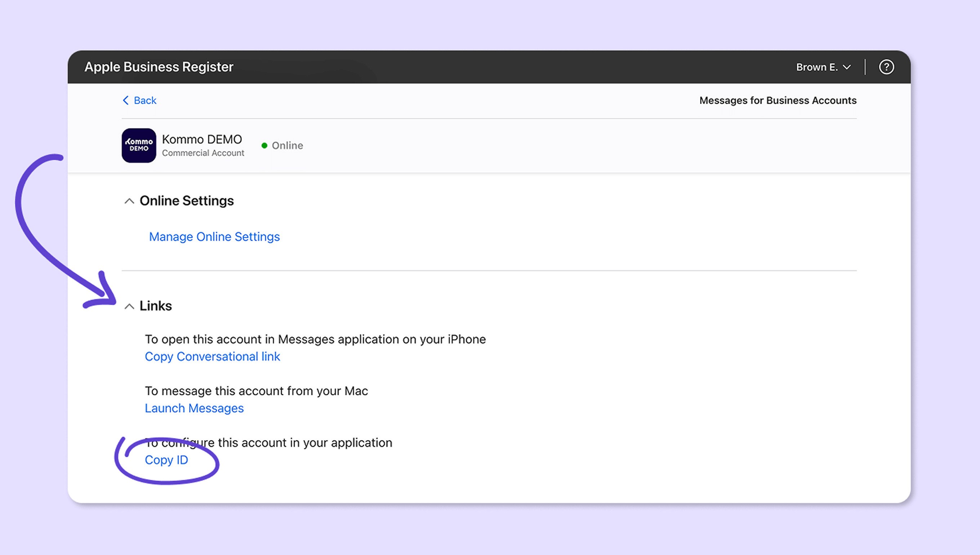Click the Online Settings heading text
Viewport: 980px width, 555px height.
(x=186, y=200)
